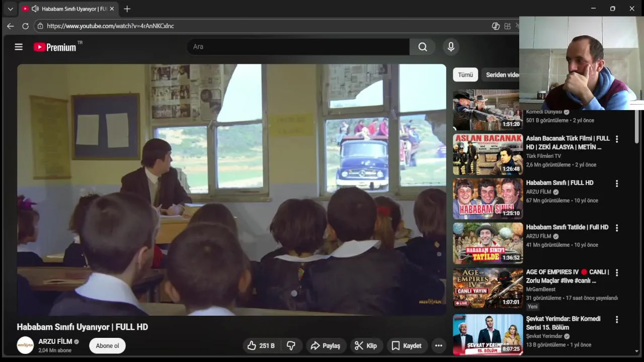
Task: Open the app available icon in address bar
Action: pyautogui.click(x=508, y=26)
